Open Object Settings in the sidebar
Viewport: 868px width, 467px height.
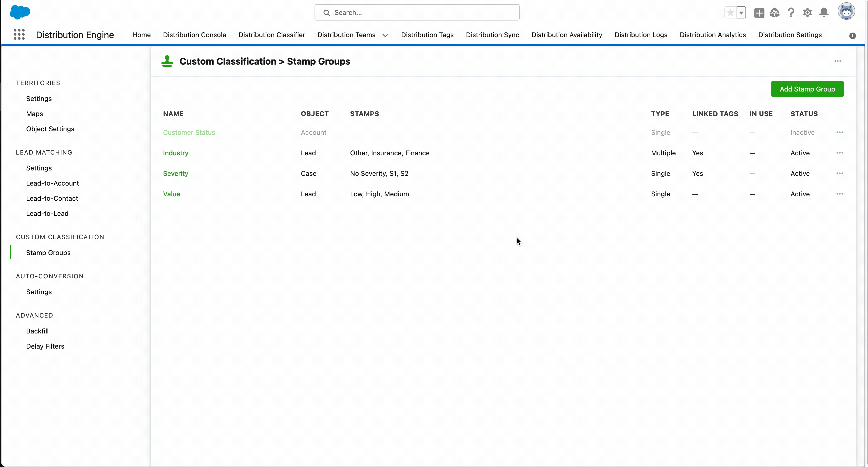[50, 129]
